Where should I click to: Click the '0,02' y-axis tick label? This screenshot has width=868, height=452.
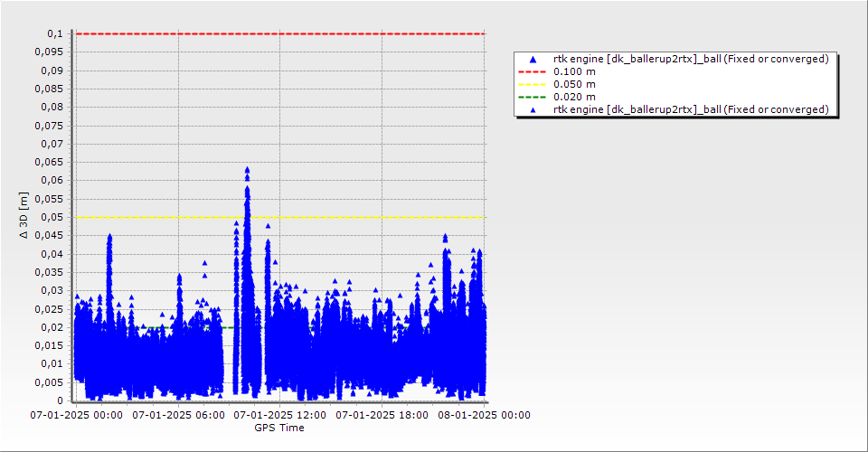coord(52,327)
